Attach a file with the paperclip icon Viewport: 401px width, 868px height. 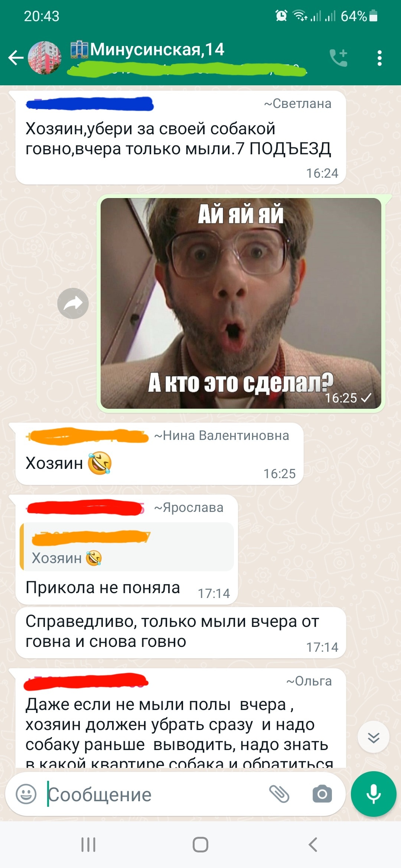pyautogui.click(x=279, y=794)
